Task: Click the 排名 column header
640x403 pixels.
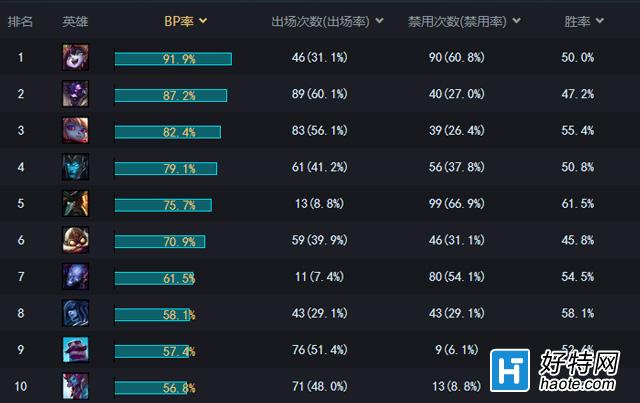Action: click(20, 21)
